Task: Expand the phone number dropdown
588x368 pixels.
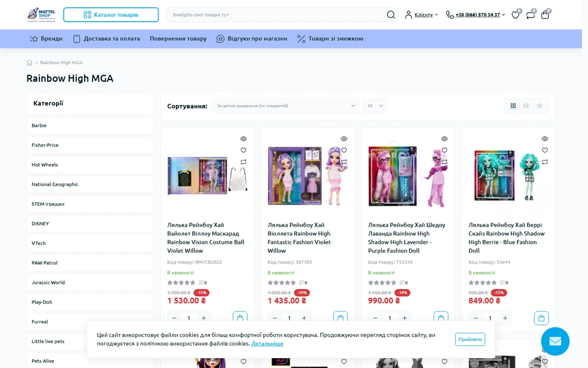Action: click(x=475, y=15)
